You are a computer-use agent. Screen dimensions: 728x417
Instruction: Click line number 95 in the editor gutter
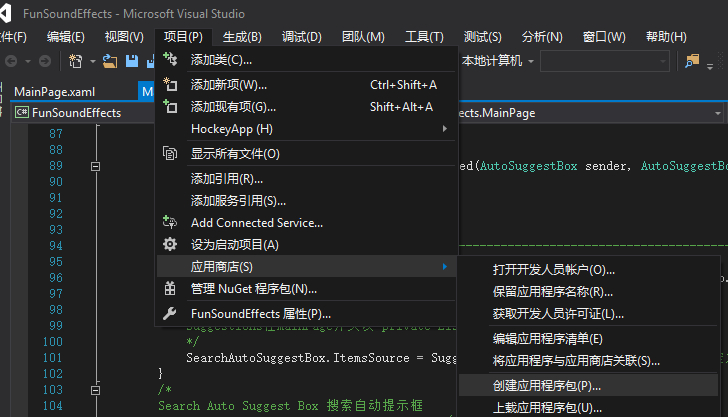[56, 261]
